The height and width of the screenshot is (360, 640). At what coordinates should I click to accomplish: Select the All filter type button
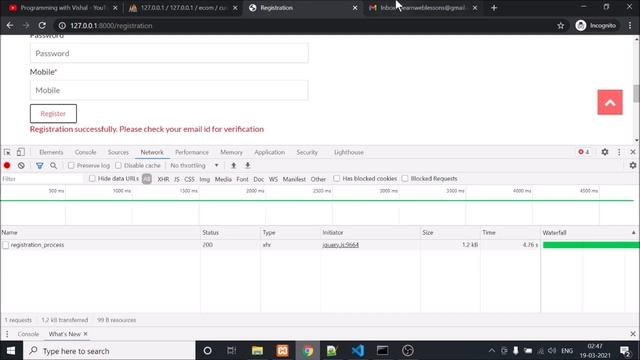[x=147, y=179]
